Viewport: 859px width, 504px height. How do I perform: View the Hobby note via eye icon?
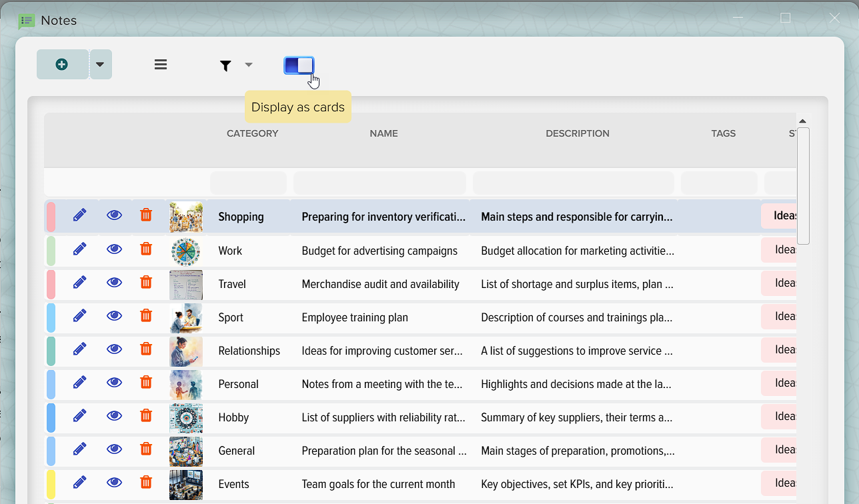(x=115, y=415)
